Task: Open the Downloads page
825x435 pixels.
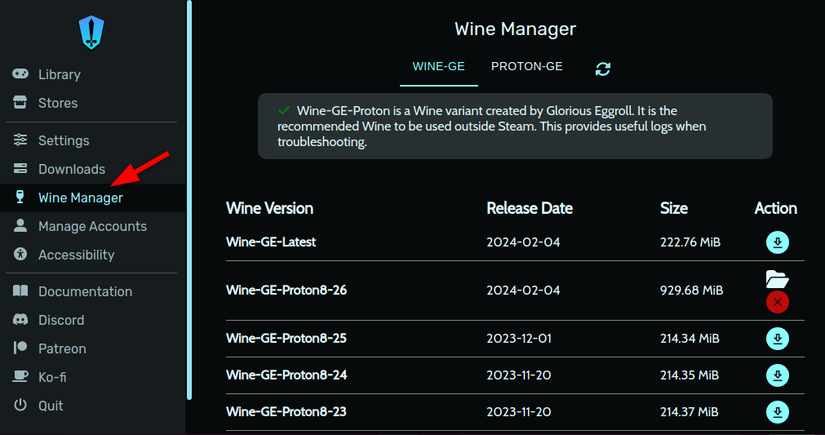Action: point(72,169)
